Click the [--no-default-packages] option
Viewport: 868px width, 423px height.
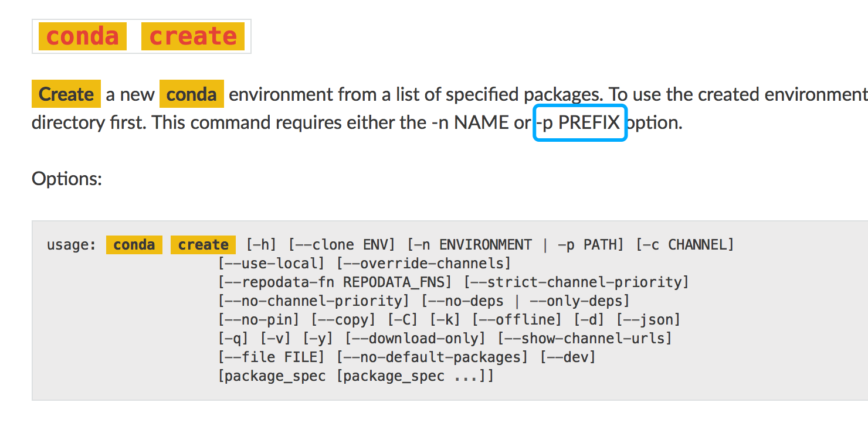click(x=432, y=357)
